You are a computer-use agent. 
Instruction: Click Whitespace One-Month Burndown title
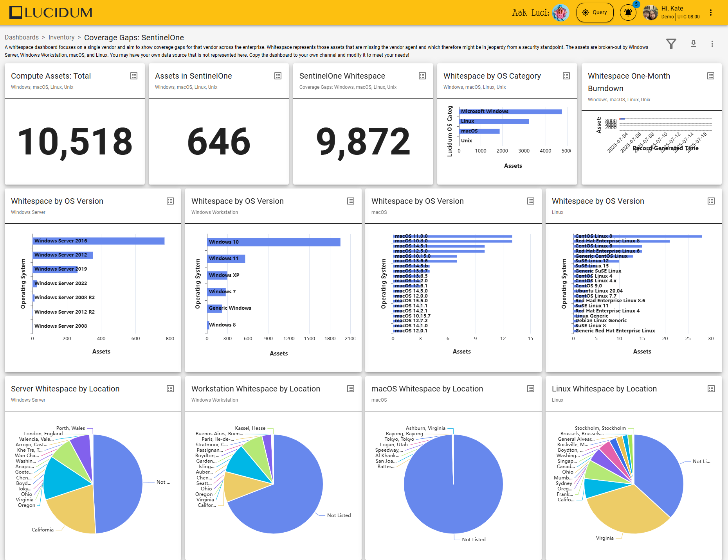tap(629, 82)
